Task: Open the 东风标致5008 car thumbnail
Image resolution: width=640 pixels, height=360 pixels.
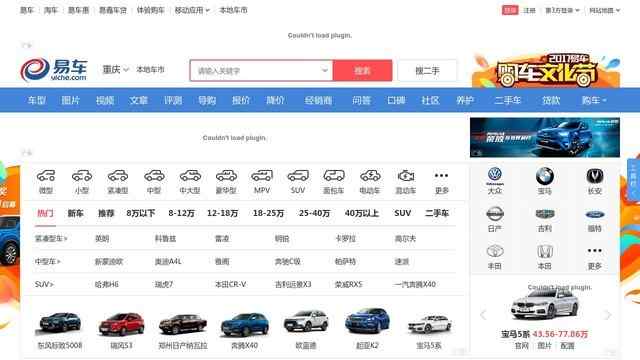Action: coord(60,322)
